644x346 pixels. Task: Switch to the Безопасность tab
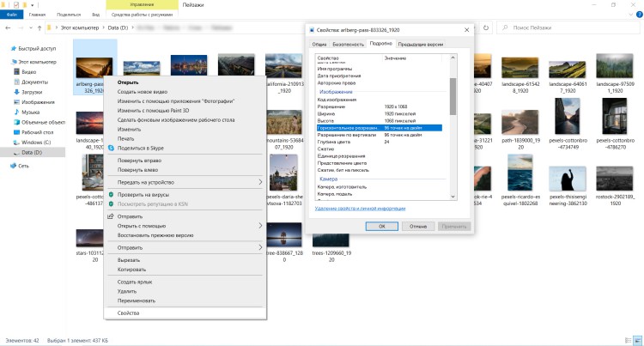tap(348, 42)
